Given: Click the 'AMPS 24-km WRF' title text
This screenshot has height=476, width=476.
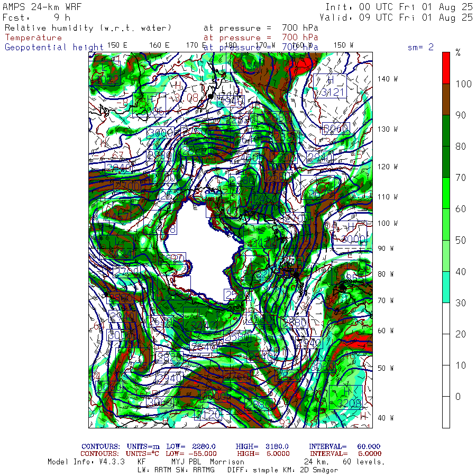Looking at the screenshot, I should click(42, 7).
